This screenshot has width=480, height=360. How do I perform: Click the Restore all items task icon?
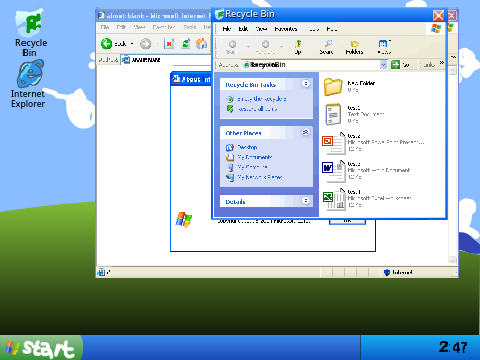[x=230, y=109]
